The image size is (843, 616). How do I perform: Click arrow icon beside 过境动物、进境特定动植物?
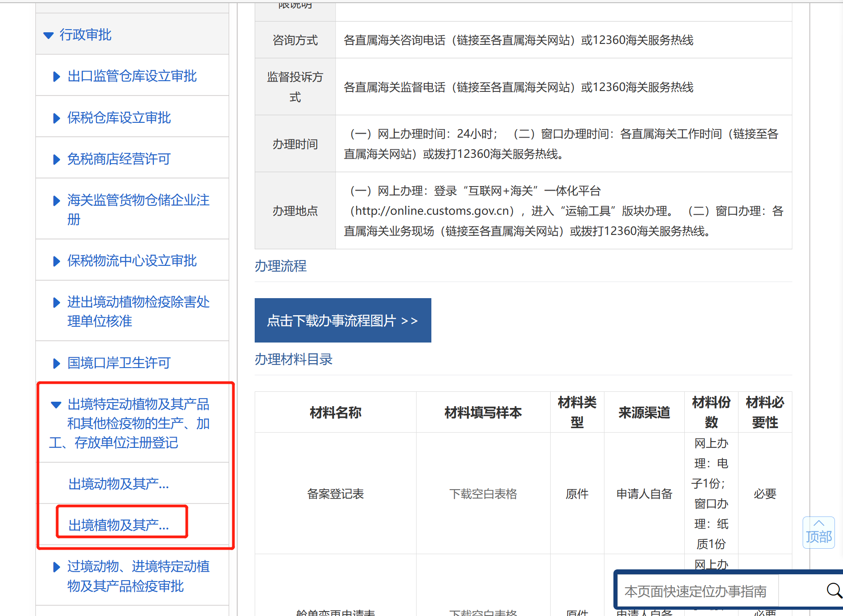56,567
